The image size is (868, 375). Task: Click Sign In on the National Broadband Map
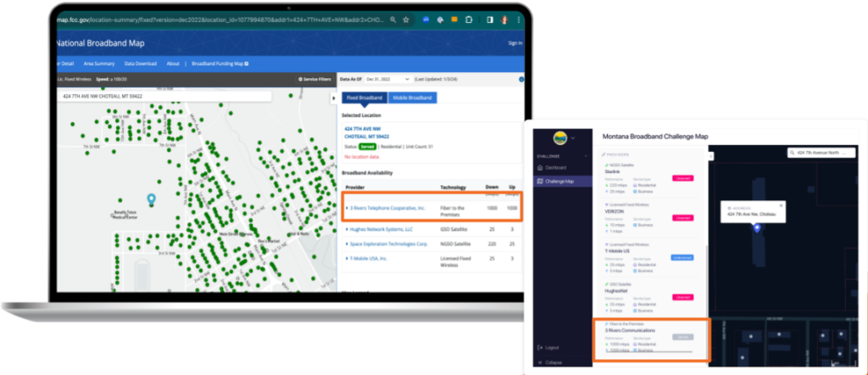pos(515,43)
